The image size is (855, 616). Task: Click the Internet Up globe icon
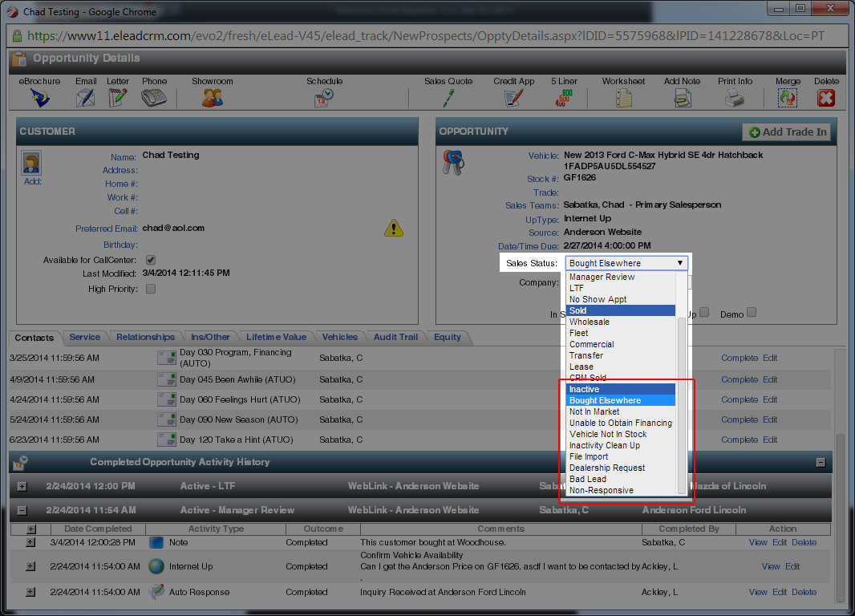click(156, 566)
